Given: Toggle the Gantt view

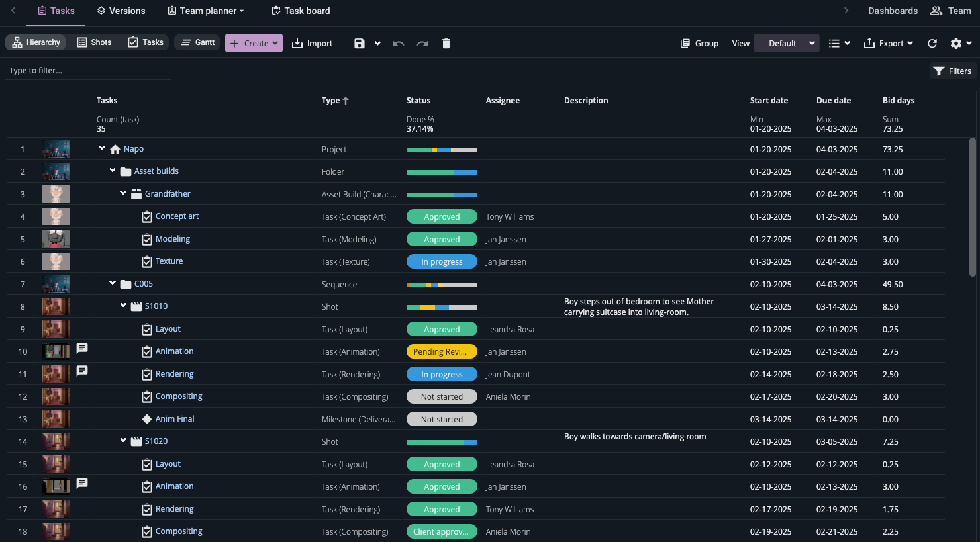Looking at the screenshot, I should 197,42.
